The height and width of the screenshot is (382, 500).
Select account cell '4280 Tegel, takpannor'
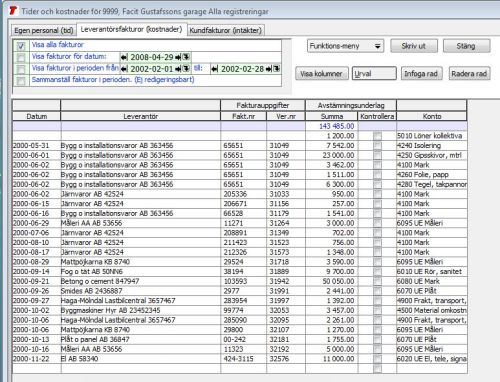click(x=432, y=184)
